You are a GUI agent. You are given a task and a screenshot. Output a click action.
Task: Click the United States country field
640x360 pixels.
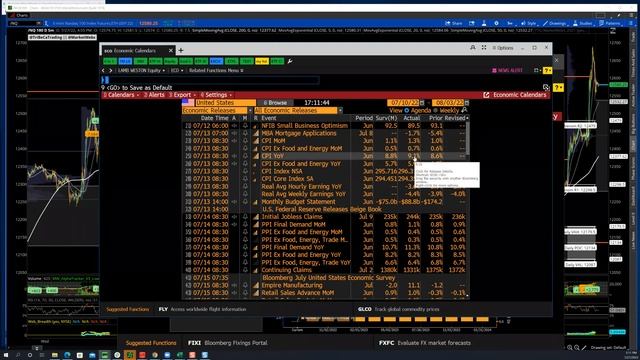pos(225,103)
